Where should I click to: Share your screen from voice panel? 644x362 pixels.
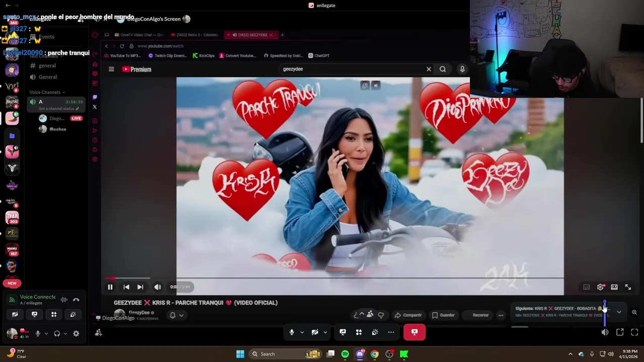point(34,314)
